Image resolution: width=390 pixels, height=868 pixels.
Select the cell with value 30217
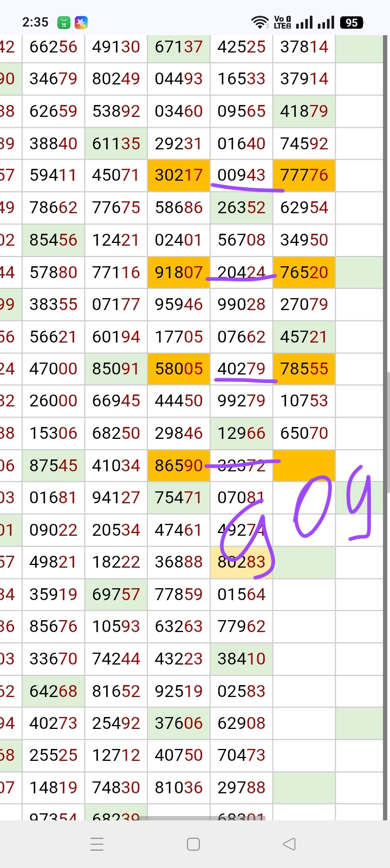(x=179, y=175)
